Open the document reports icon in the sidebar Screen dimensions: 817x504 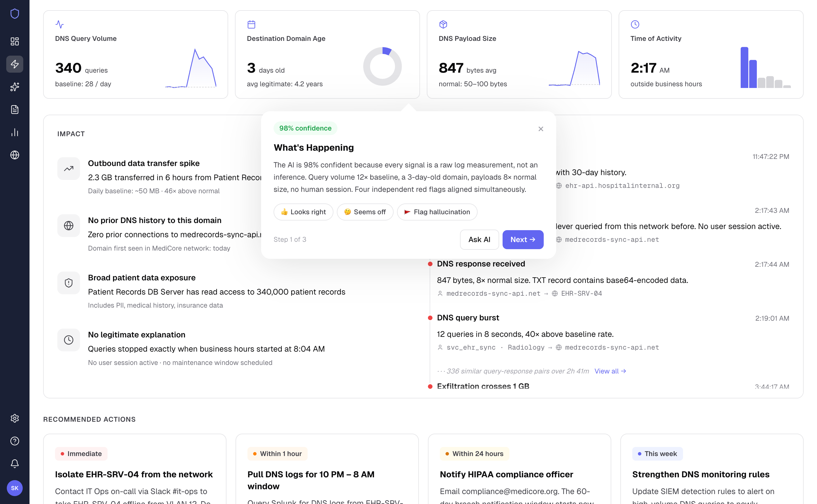coord(15,109)
